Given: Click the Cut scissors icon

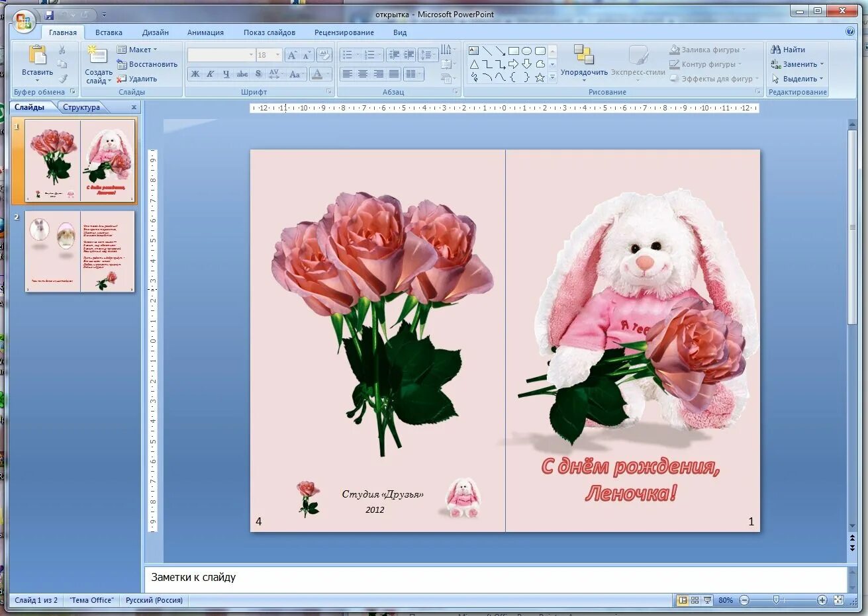Looking at the screenshot, I should click(62, 50).
